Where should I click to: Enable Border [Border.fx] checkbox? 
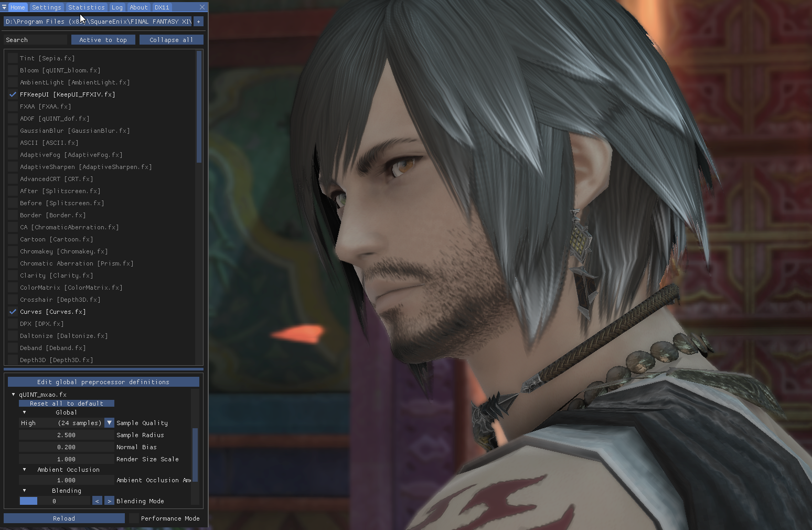(13, 215)
